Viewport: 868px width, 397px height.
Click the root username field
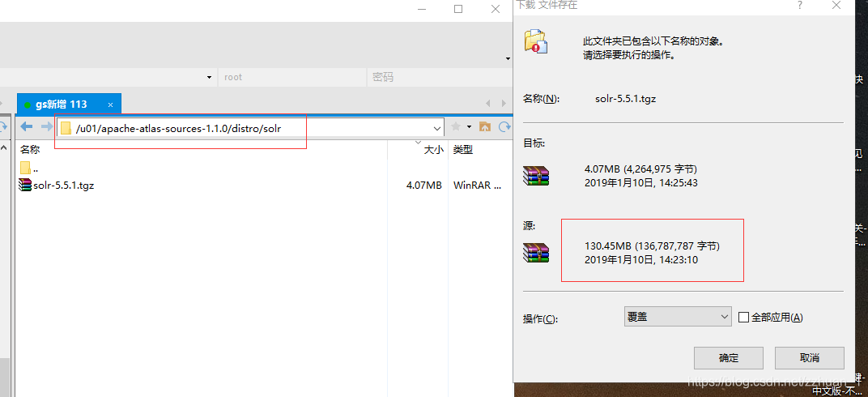pos(292,77)
